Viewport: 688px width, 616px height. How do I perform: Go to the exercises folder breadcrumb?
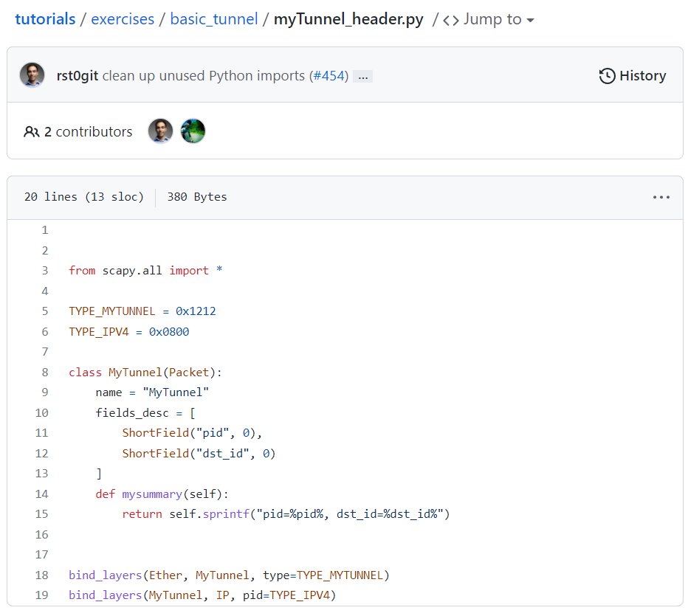[x=123, y=19]
